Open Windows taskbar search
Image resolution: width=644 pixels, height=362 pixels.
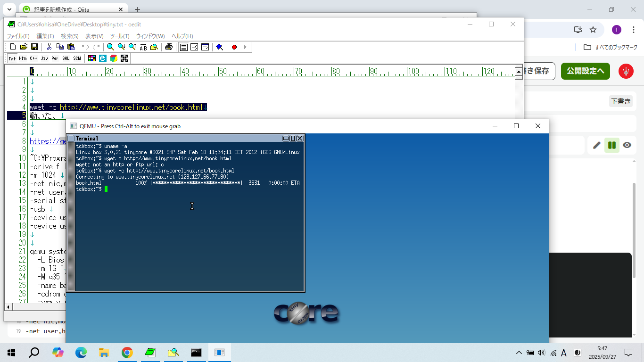[x=34, y=353]
